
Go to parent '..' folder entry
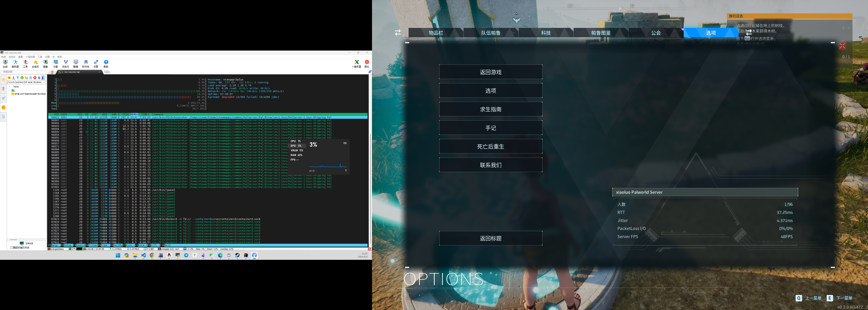coord(14,91)
